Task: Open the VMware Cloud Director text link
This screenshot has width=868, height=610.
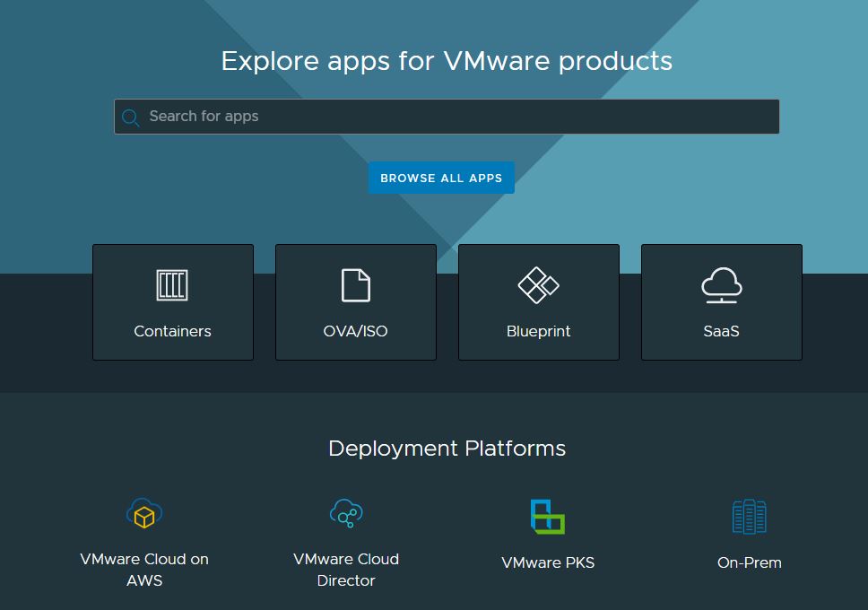Action: [x=346, y=570]
